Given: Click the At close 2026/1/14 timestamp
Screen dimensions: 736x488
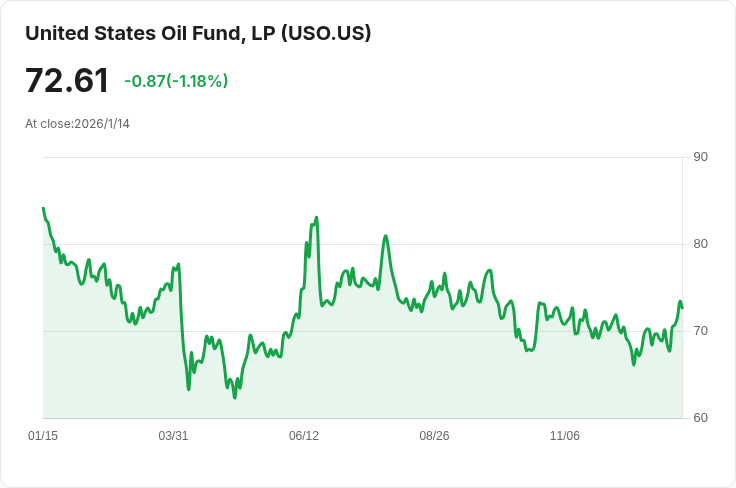Looking at the screenshot, I should pos(77,124).
